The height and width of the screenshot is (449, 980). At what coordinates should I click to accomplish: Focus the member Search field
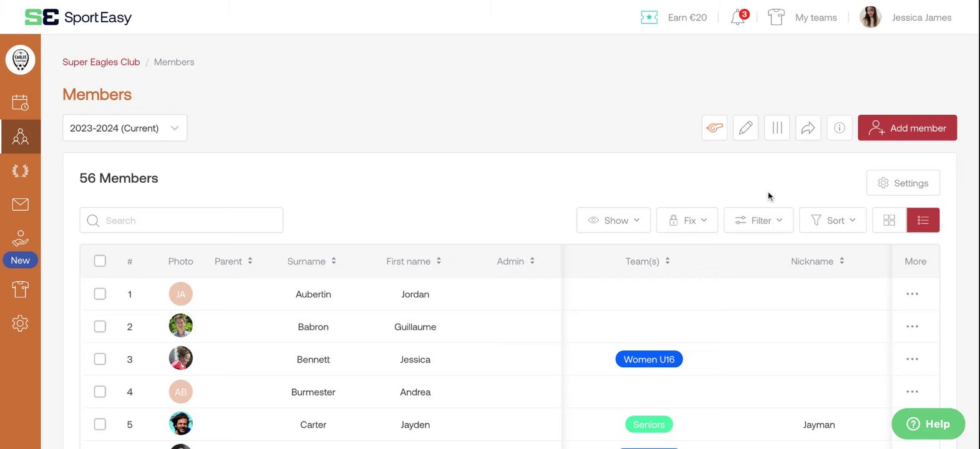(182, 220)
